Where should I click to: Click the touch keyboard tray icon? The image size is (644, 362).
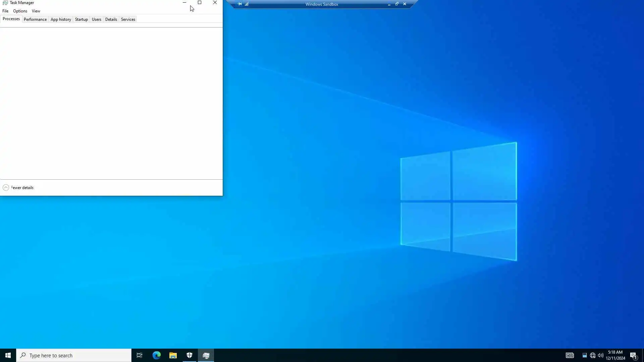(570, 355)
